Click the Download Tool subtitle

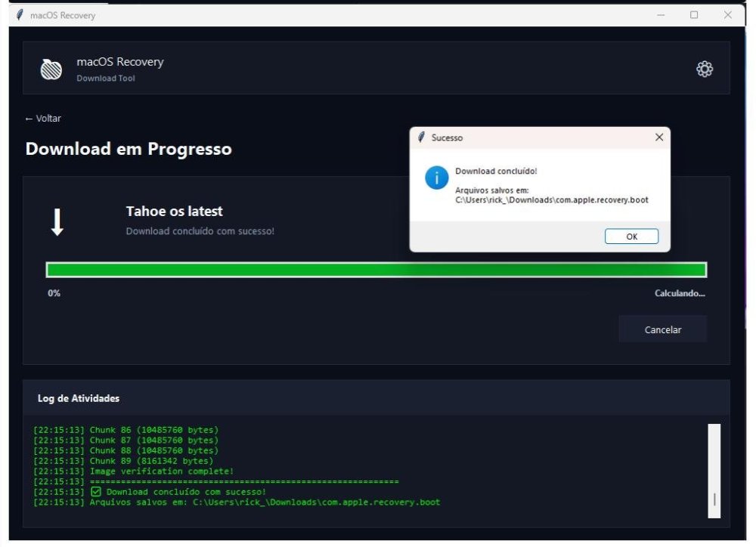[x=106, y=78]
